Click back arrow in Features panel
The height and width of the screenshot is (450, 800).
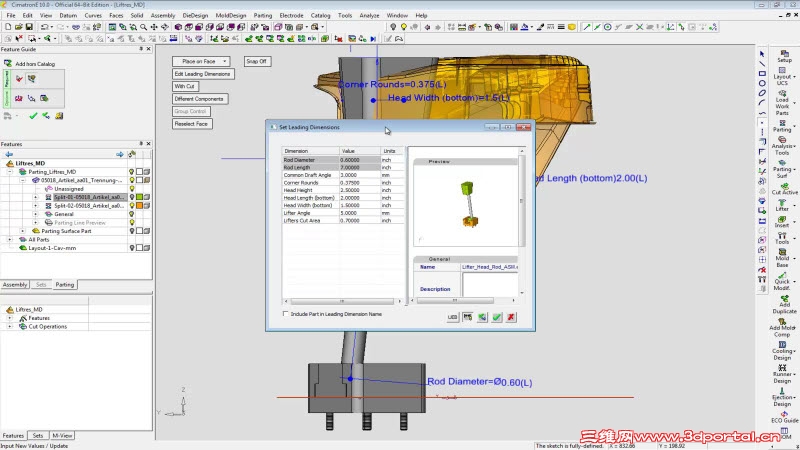(9, 154)
